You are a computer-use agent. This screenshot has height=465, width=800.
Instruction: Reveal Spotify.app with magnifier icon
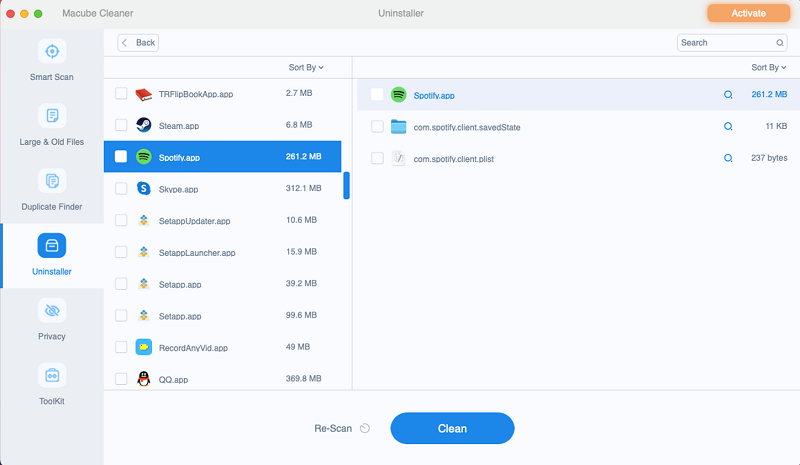(x=728, y=94)
